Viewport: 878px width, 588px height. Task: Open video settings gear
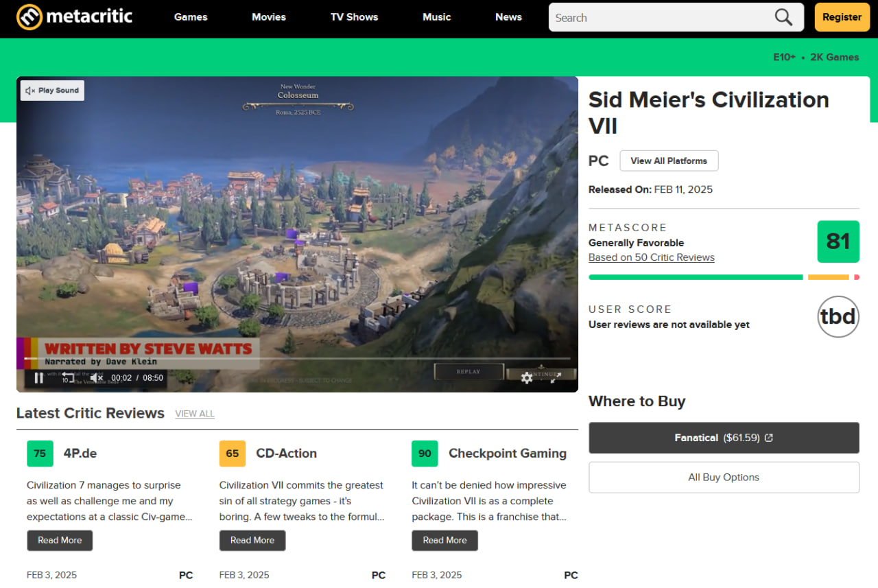click(x=527, y=378)
